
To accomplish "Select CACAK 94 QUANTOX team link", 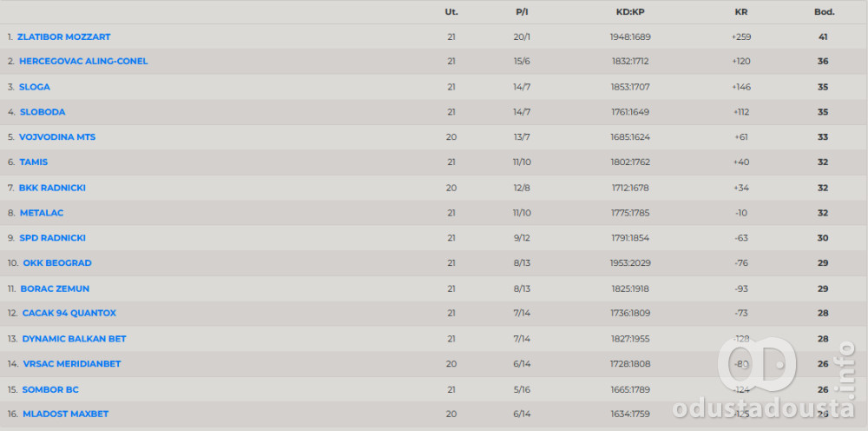I will point(69,313).
